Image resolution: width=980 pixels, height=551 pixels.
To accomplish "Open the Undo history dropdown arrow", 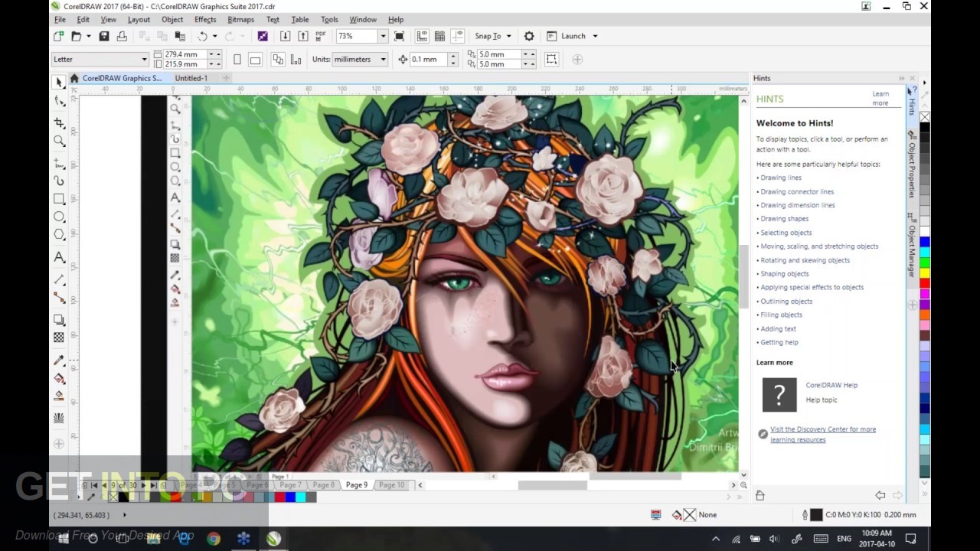I will coord(214,36).
